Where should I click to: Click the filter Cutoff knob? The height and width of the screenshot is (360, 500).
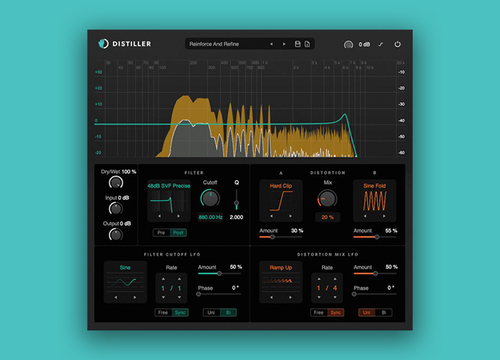[x=210, y=198]
